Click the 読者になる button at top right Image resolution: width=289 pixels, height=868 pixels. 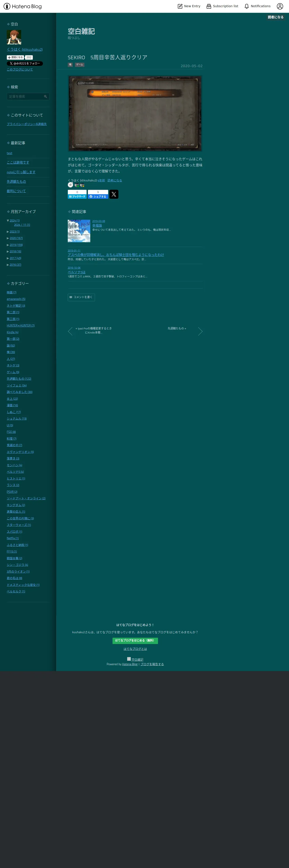pyautogui.click(x=275, y=17)
